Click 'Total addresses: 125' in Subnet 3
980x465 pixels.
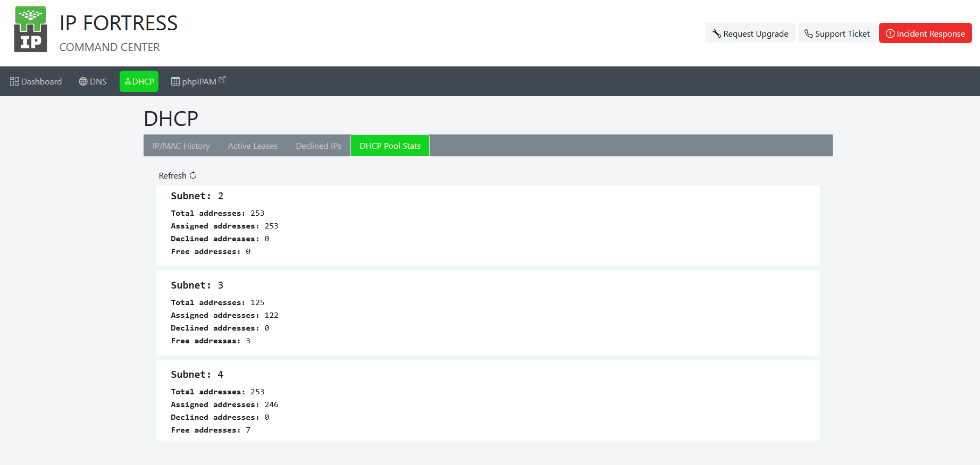tap(217, 302)
